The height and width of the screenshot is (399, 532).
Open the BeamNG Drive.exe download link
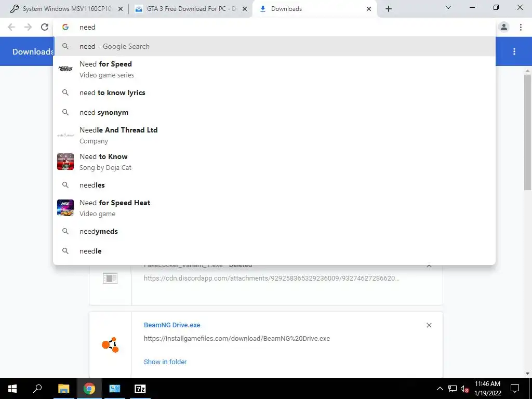(x=172, y=325)
